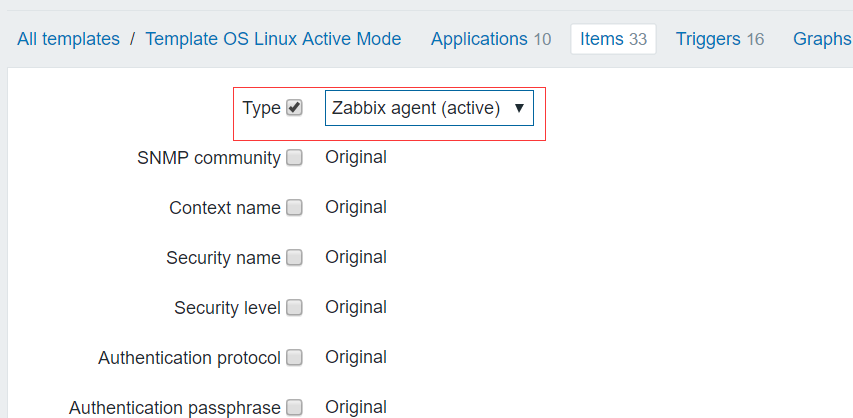The height and width of the screenshot is (418, 853).
Task: Enable the SNMP community checkbox
Action: [x=294, y=157]
